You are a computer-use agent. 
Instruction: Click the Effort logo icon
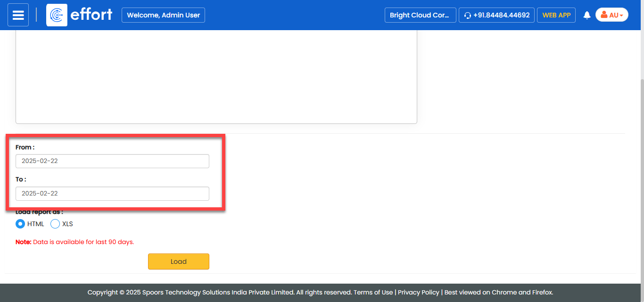pos(57,15)
